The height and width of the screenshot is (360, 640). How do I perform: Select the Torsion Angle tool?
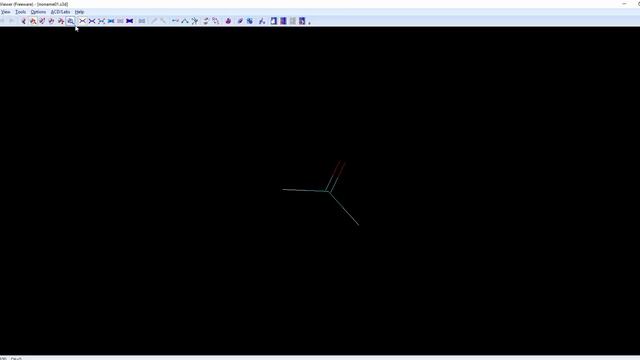[x=195, y=21]
